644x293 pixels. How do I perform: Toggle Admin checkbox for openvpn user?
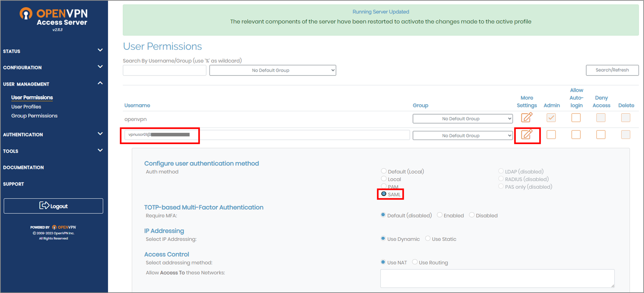[x=551, y=118]
